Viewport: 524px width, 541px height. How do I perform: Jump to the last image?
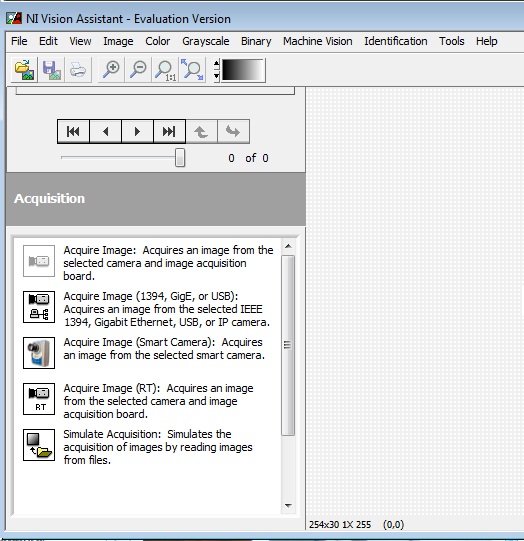(169, 131)
